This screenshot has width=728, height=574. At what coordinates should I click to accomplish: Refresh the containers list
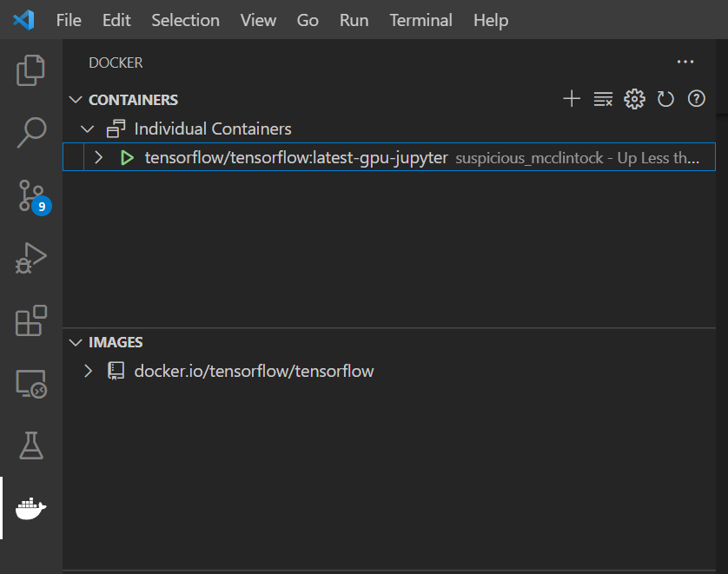pos(665,99)
